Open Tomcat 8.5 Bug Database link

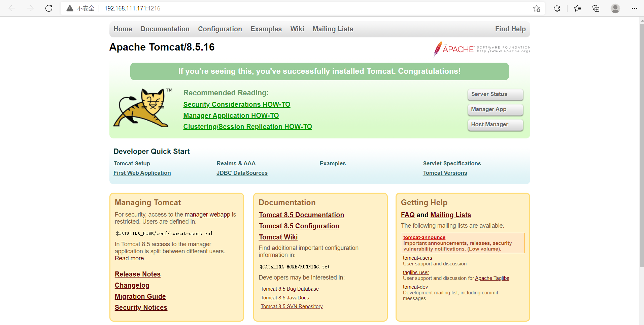(290, 289)
